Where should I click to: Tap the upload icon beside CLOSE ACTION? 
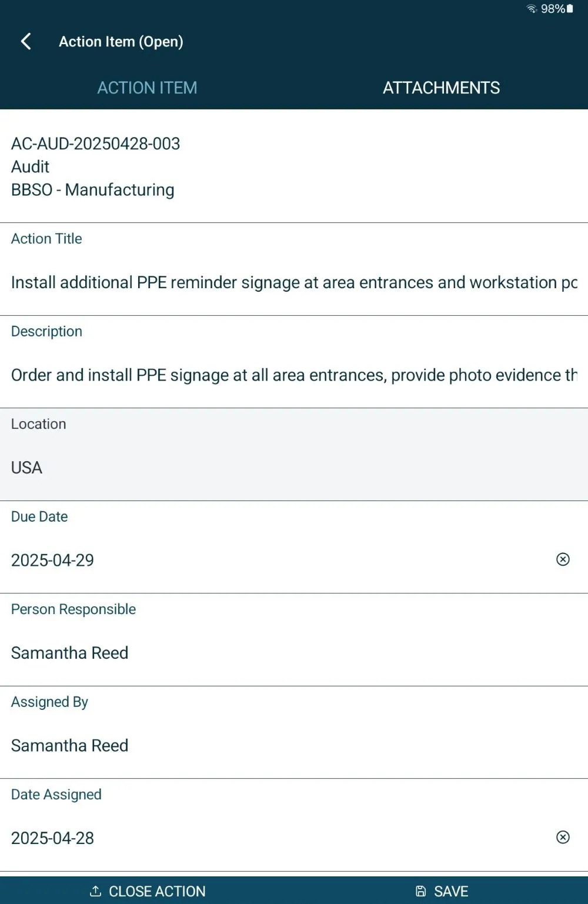96,890
